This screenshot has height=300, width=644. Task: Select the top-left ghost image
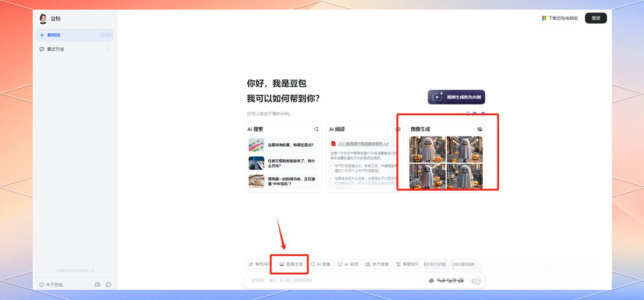coord(427,149)
